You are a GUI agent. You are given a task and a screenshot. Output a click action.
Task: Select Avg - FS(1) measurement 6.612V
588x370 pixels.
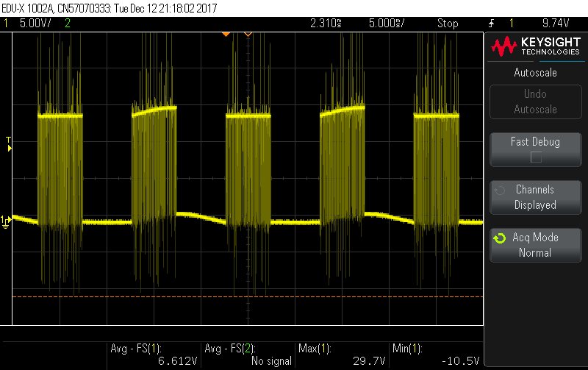(154, 355)
